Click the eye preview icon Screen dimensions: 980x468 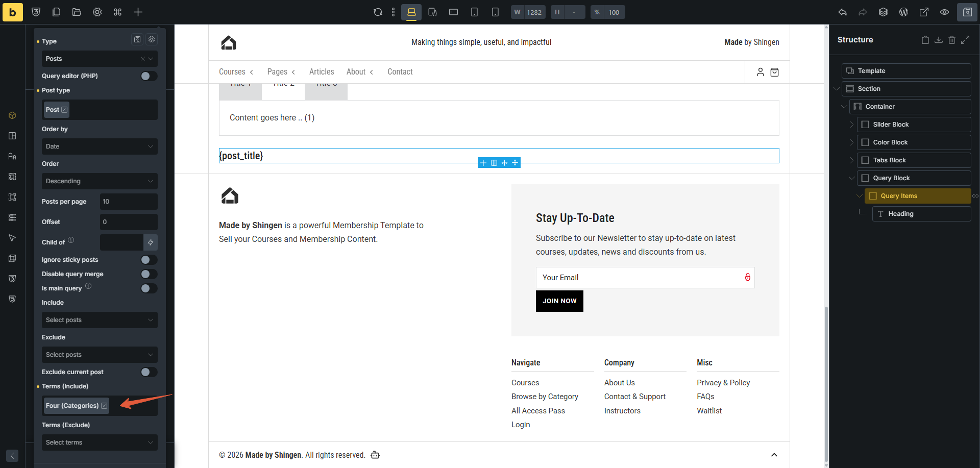[944, 12]
